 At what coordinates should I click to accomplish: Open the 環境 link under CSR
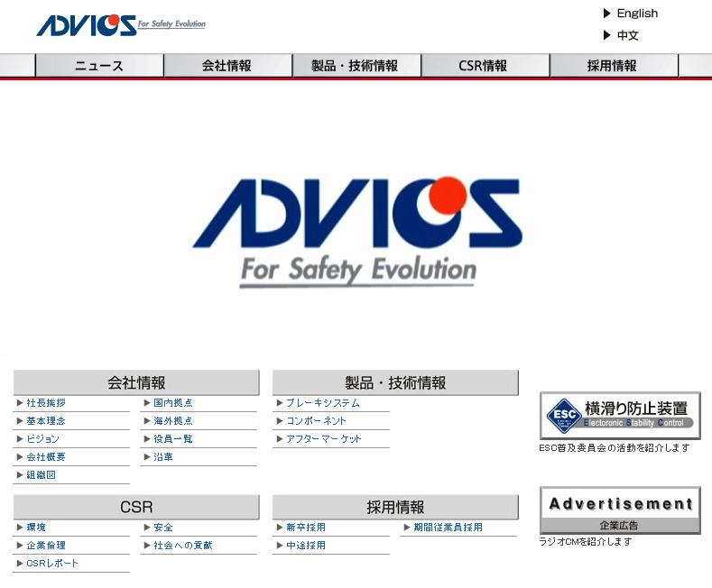click(x=36, y=528)
